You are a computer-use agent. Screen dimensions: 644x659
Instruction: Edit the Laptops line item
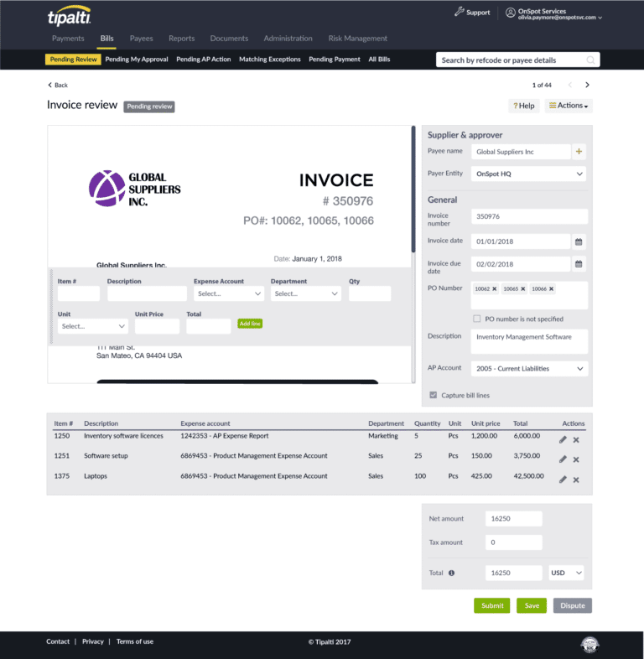(563, 480)
